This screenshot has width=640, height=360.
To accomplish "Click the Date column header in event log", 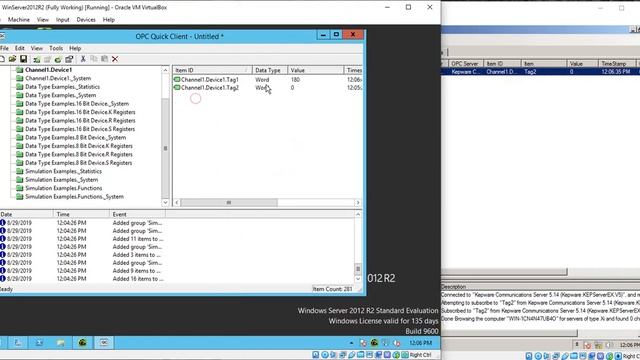I will [x=27, y=214].
